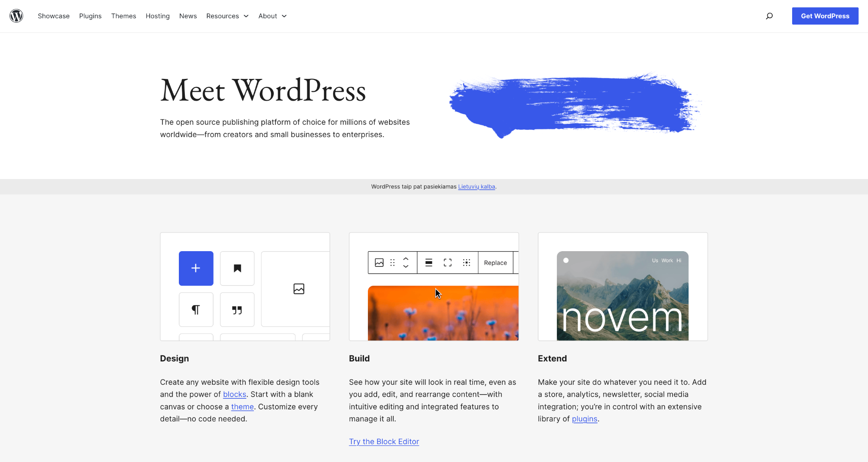Select the bookmark block icon
Viewport: 868px width, 462px height.
(x=237, y=268)
